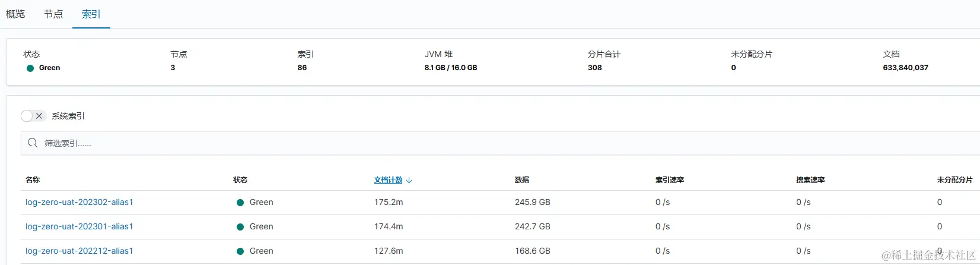
Task: Click green status dot for log-zero-uat-202302-alias1
Action: [x=240, y=203]
